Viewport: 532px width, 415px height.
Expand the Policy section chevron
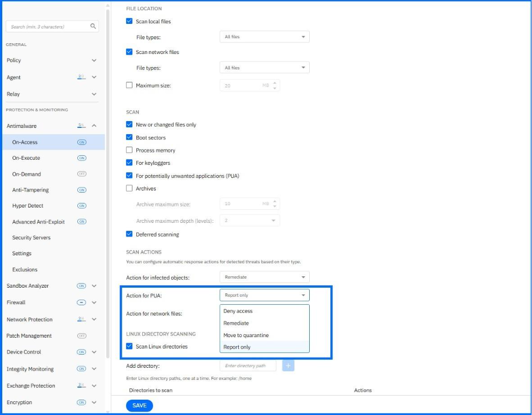coord(94,60)
